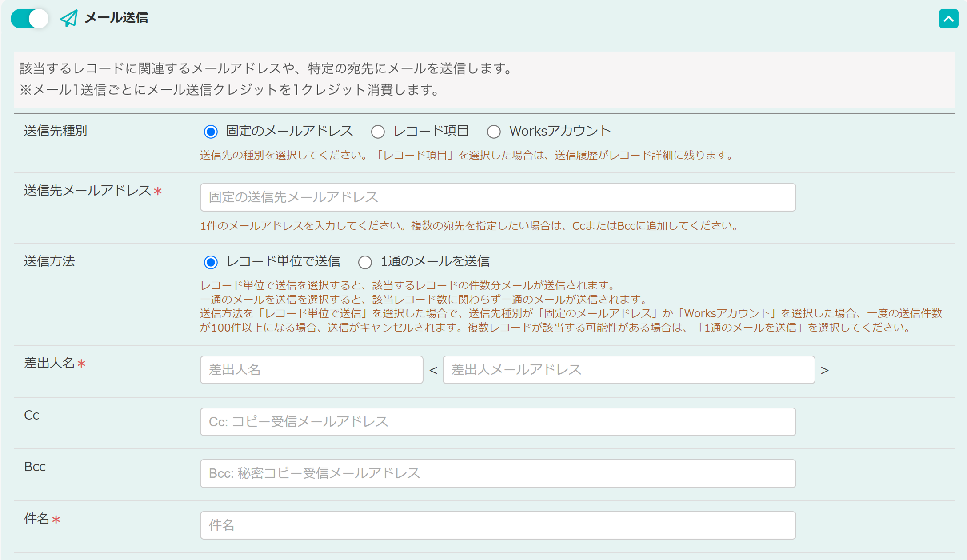The height and width of the screenshot is (560, 967).
Task: Click the 固定の送信先メールアドレス input field
Action: point(498,197)
